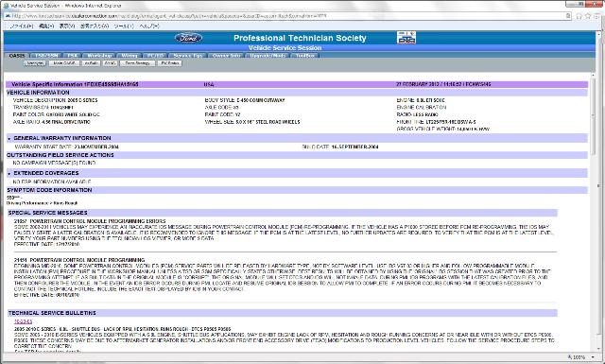Viewport: 605px width, 364px height.
Task: Switch to the Wiring tab
Action: pos(130,56)
